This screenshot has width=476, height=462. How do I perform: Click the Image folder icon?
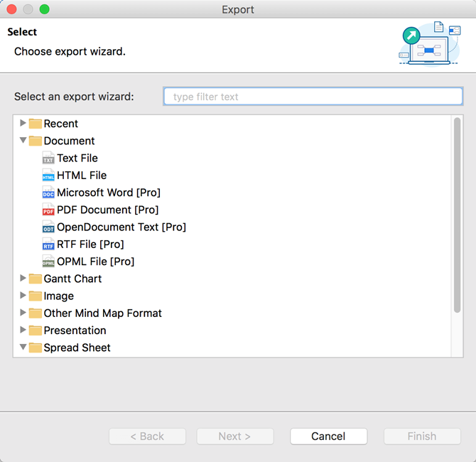[36, 296]
